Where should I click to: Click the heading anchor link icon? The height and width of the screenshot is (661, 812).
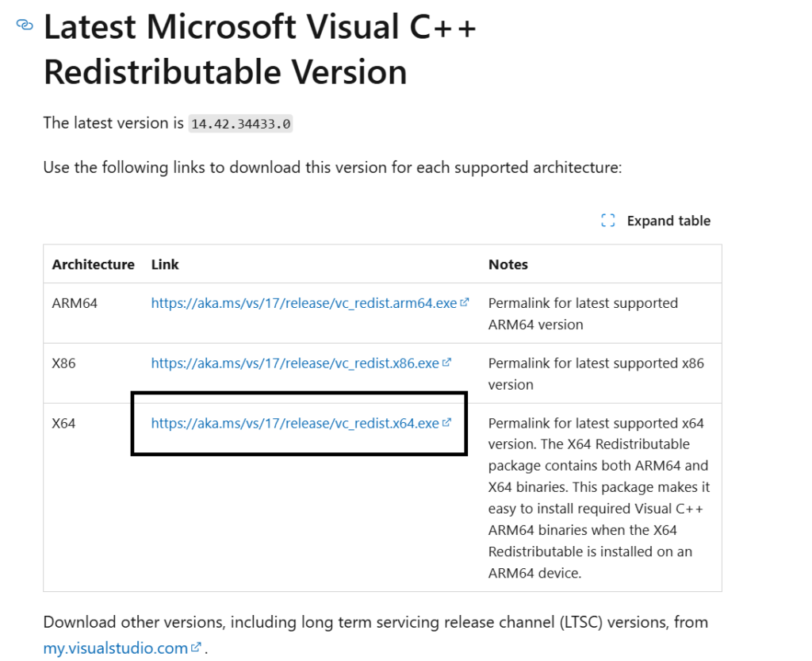tap(25, 25)
